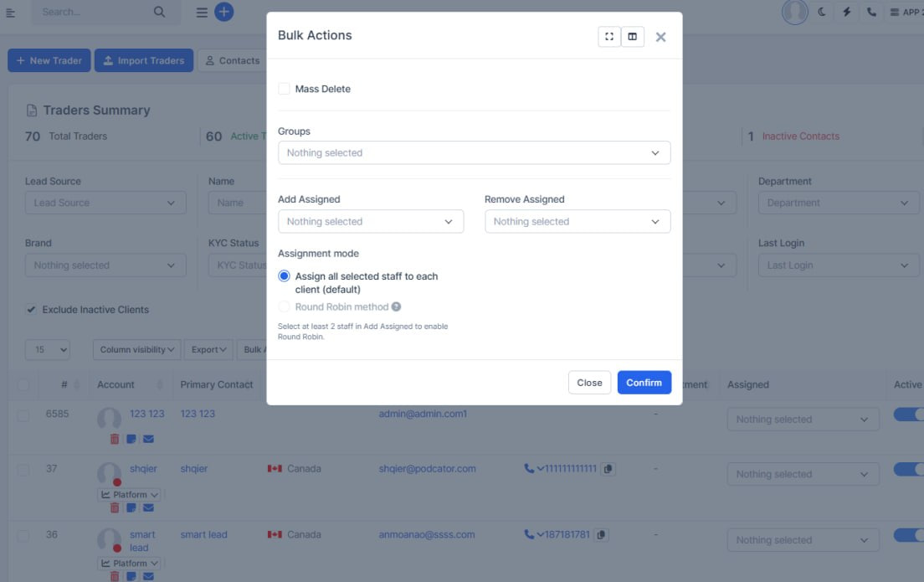924x582 pixels.
Task: Tick the select-all checkbox in the table header
Action: pyautogui.click(x=23, y=384)
